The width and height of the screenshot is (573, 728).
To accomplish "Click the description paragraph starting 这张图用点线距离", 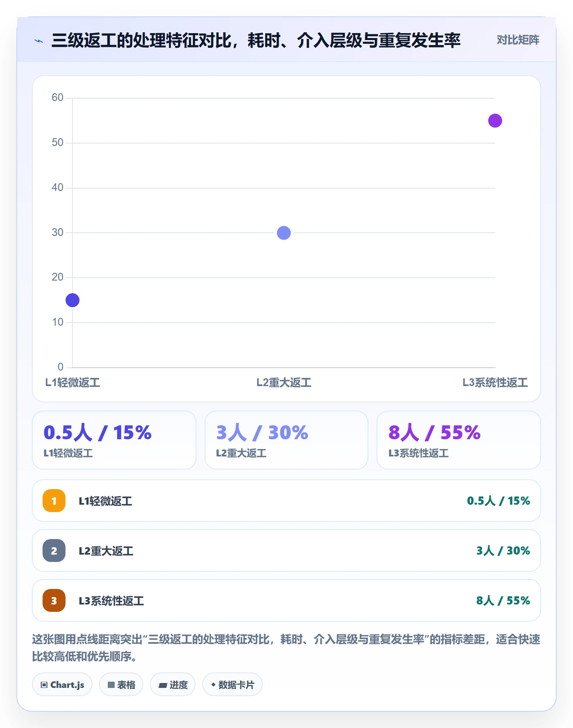I will tap(286, 648).
